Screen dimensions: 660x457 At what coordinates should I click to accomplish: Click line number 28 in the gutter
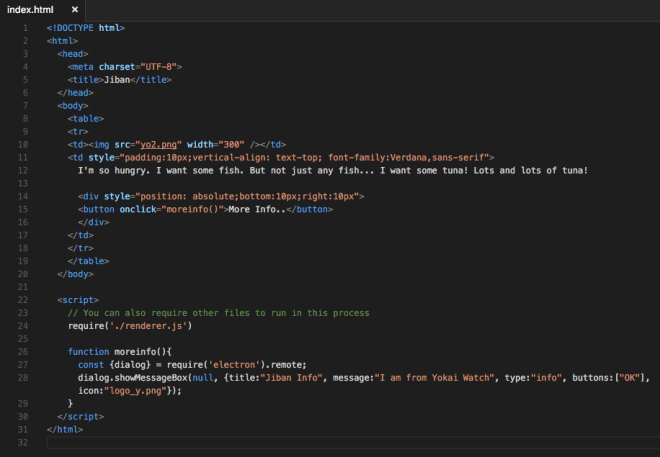[23, 378]
